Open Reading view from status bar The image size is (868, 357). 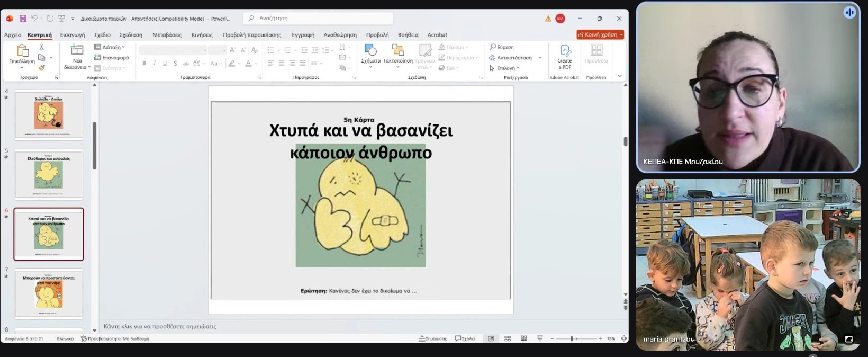coord(523,338)
